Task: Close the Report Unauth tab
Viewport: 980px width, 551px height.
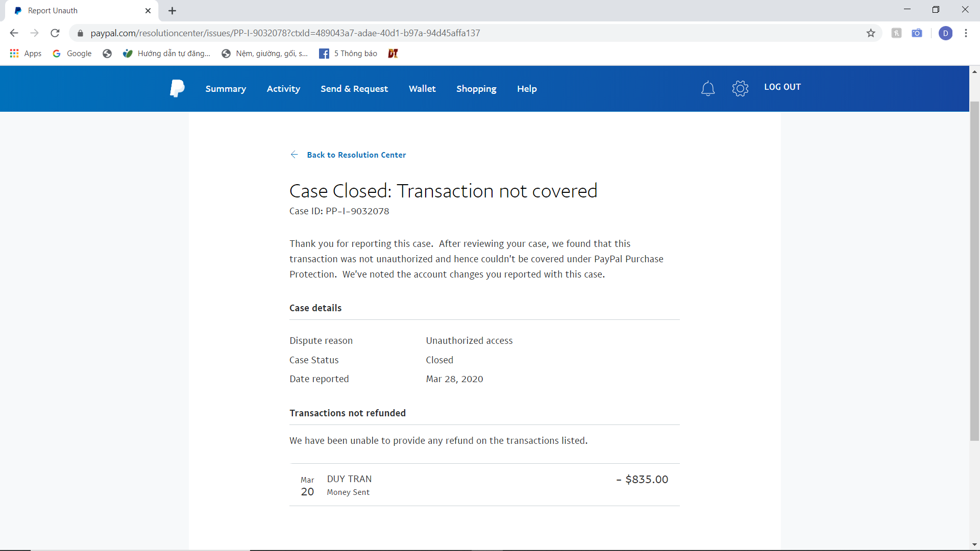Action: click(x=148, y=11)
